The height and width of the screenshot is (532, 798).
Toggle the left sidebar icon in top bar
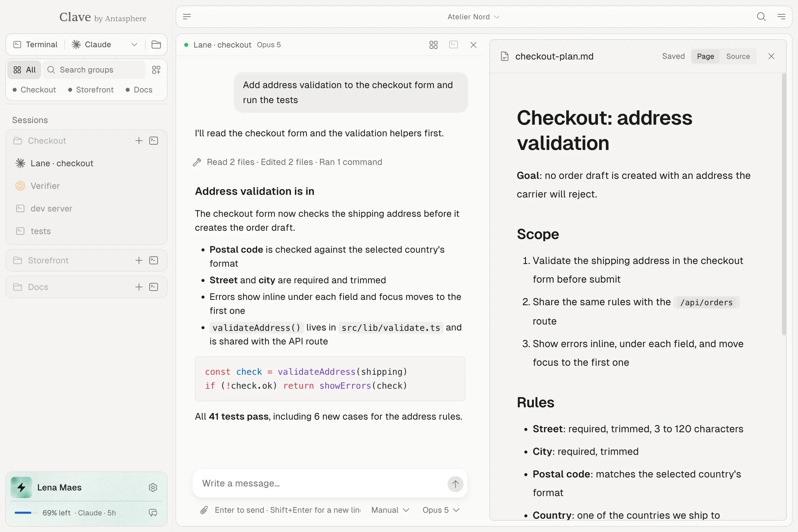[187, 17]
